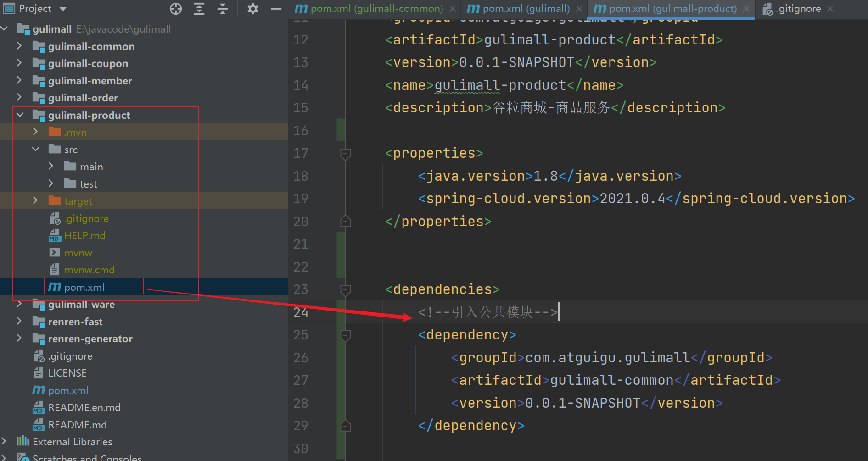
Task: Click the Expand All icon in Project toolbar
Action: click(x=199, y=9)
